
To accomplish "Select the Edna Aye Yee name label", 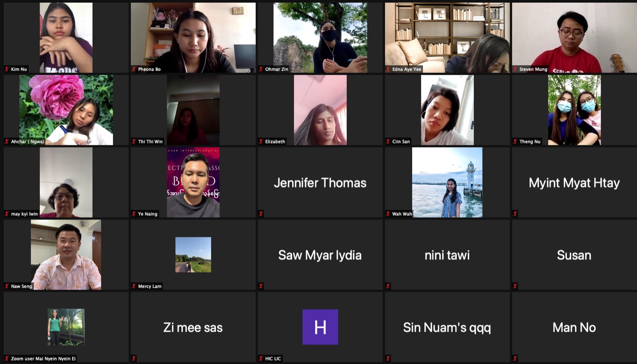I will (406, 69).
